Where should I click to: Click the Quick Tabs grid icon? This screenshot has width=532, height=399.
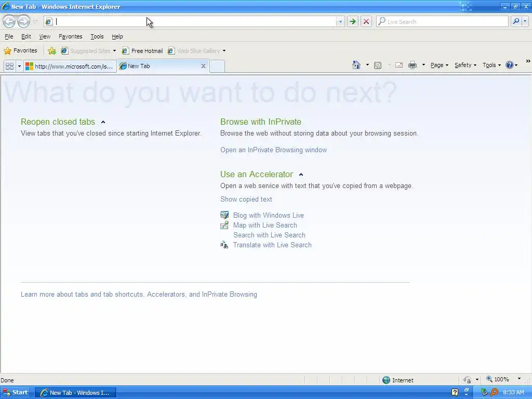tap(9, 66)
